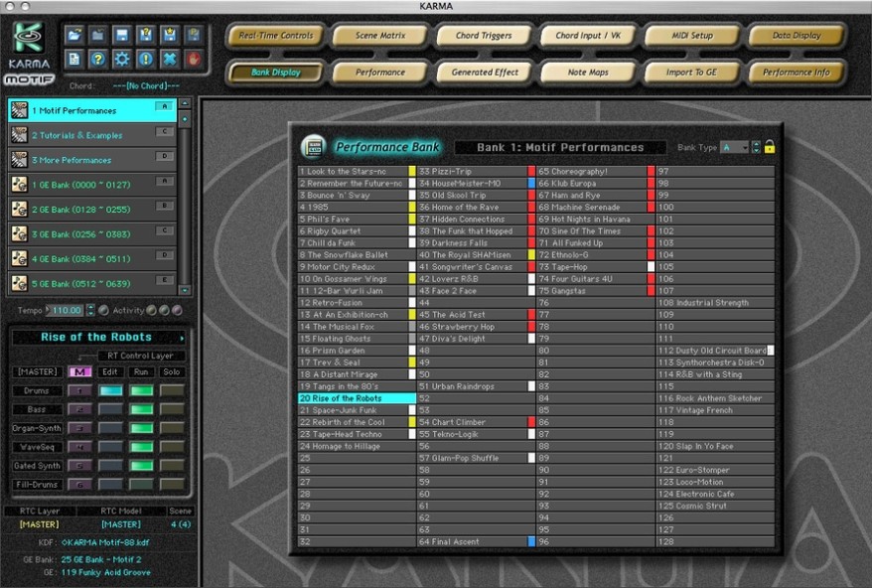The image size is (872, 588).
Task: Switch to the MIDI Setup tab
Action: (x=692, y=36)
